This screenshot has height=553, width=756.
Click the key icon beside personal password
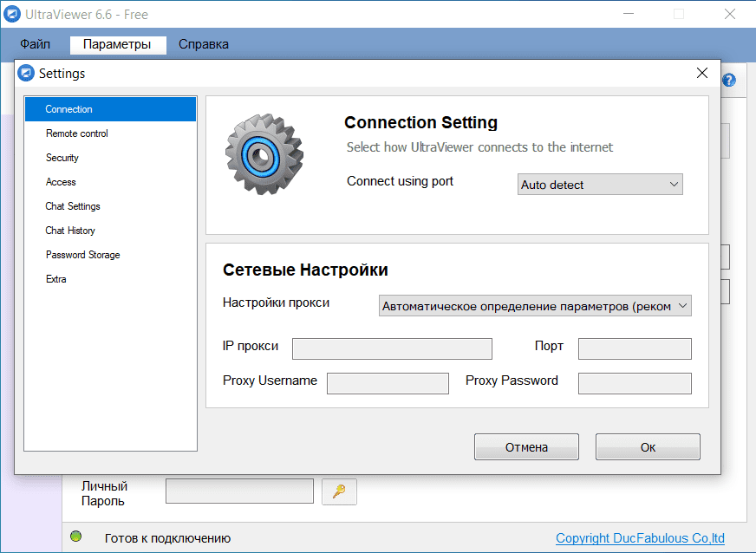coord(339,491)
